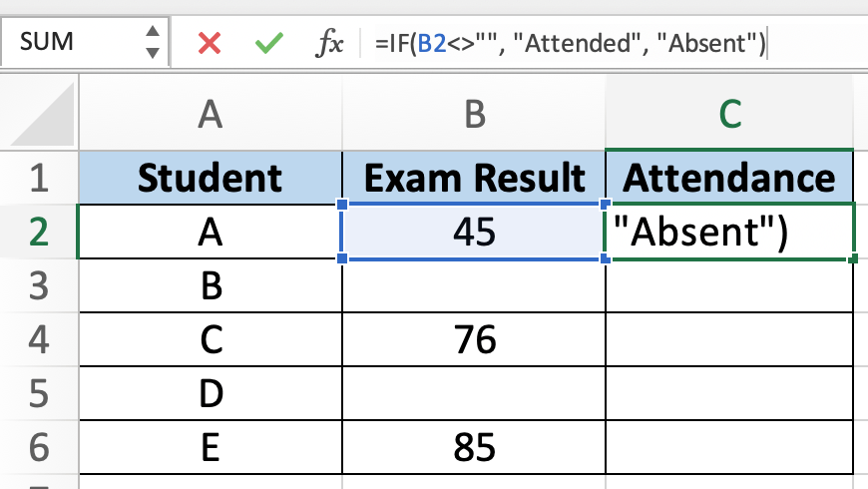Click the Exam Result header cell
The width and height of the screenshot is (868, 489).
tap(474, 178)
